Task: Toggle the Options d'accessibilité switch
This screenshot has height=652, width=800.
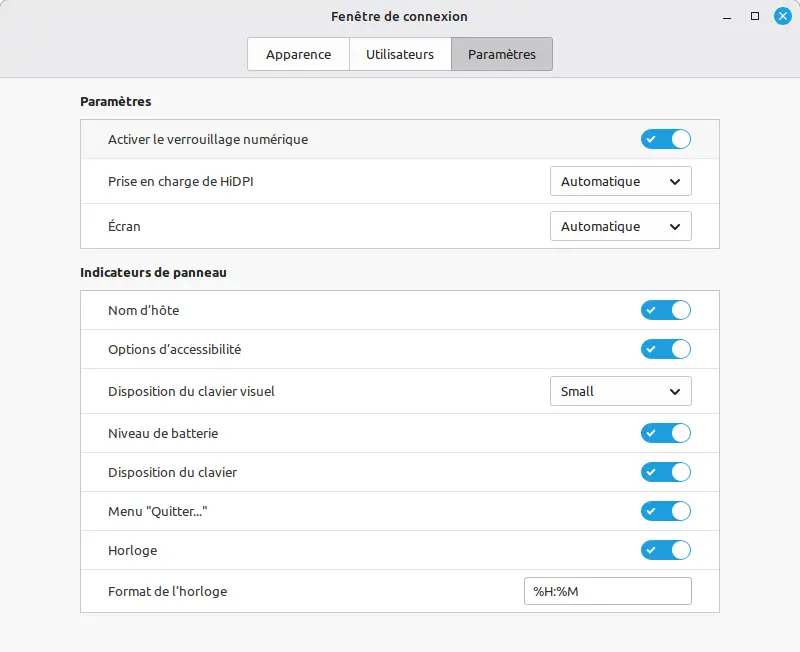Action: 666,349
